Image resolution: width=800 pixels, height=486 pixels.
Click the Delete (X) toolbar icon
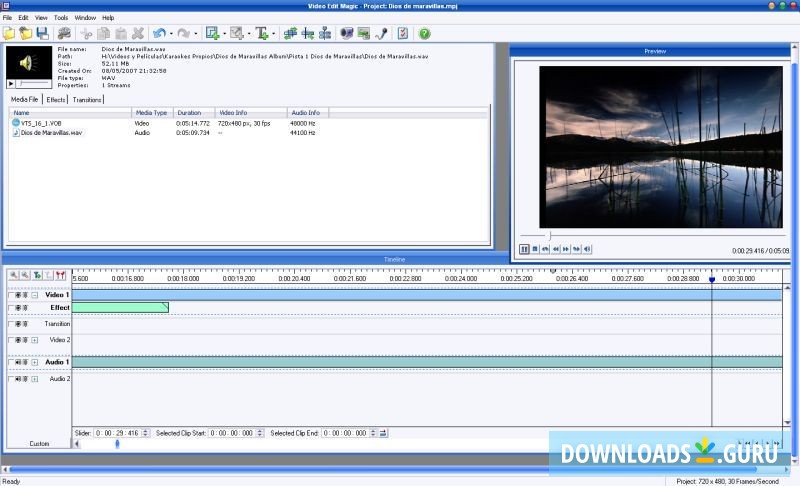[x=138, y=33]
